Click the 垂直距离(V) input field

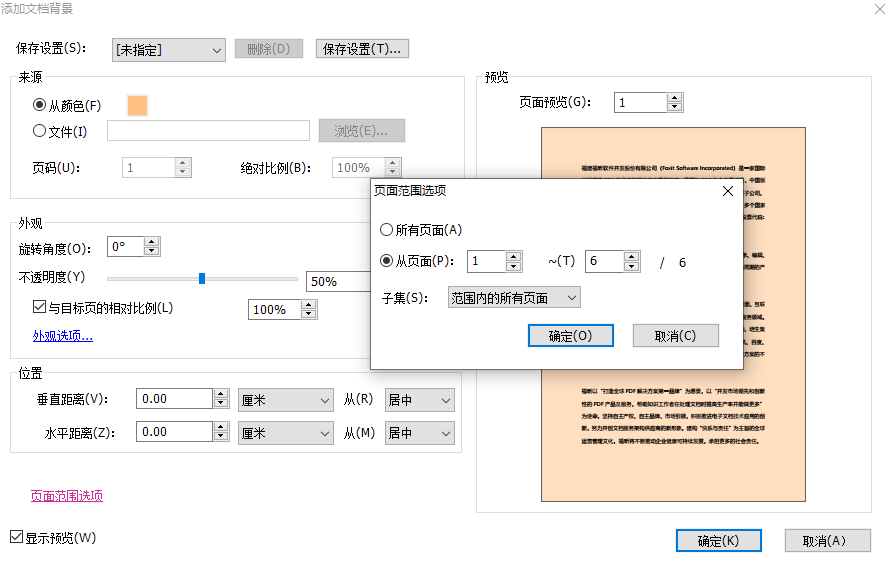[175, 399]
